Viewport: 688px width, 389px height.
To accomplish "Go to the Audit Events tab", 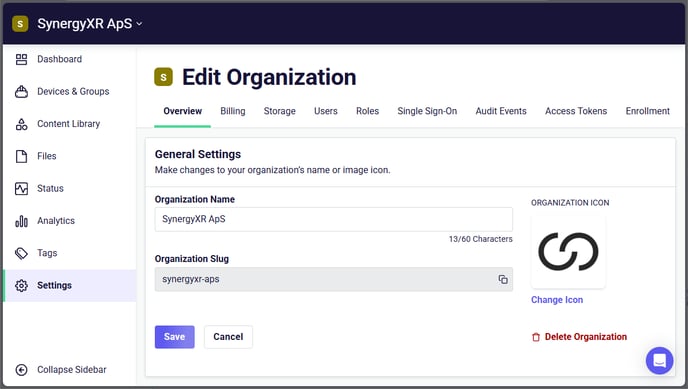I will pyautogui.click(x=501, y=111).
